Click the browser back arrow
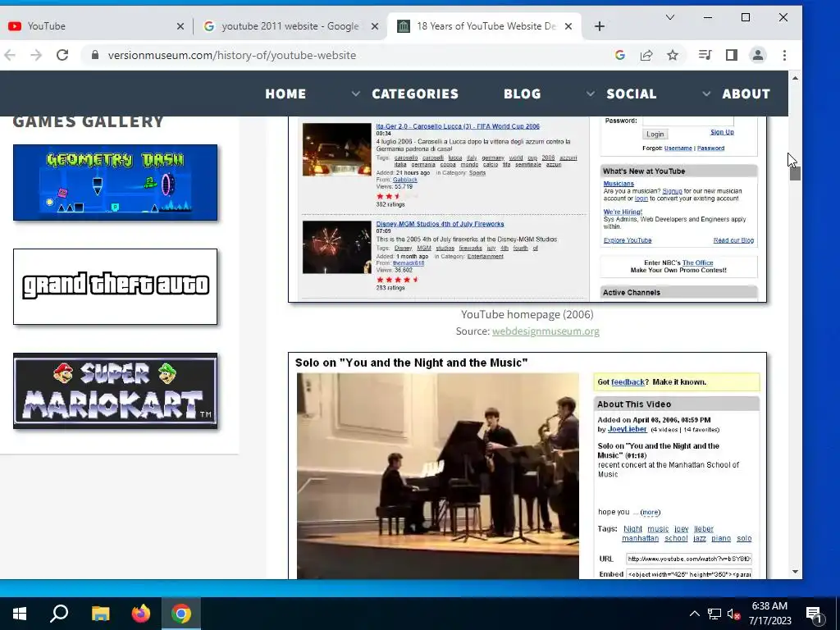The image size is (840, 630). [10, 55]
